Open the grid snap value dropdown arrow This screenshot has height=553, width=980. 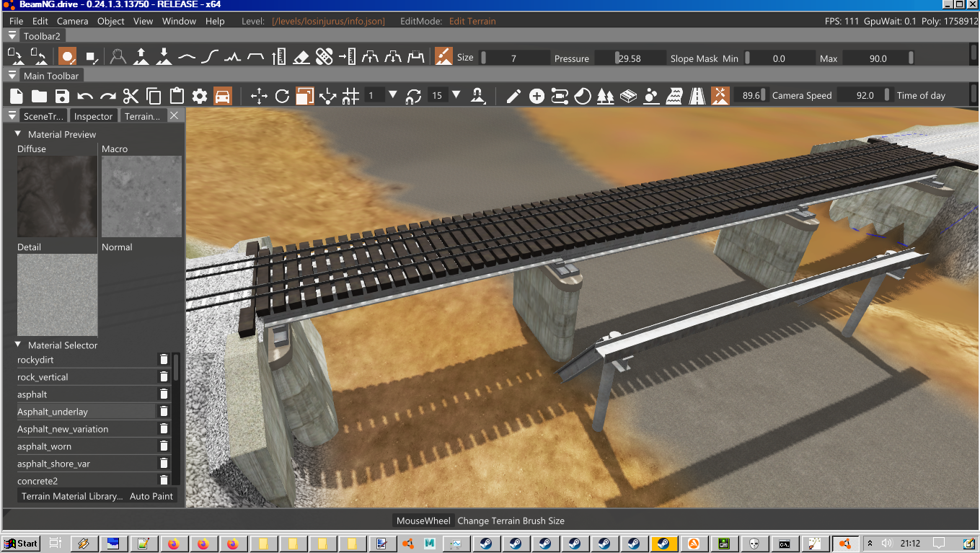[x=393, y=95]
